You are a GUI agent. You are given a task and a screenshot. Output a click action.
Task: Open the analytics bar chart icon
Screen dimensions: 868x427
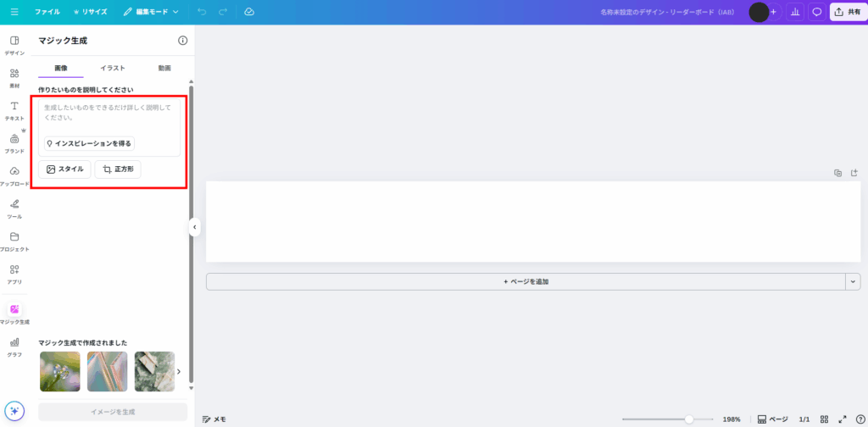tap(795, 12)
